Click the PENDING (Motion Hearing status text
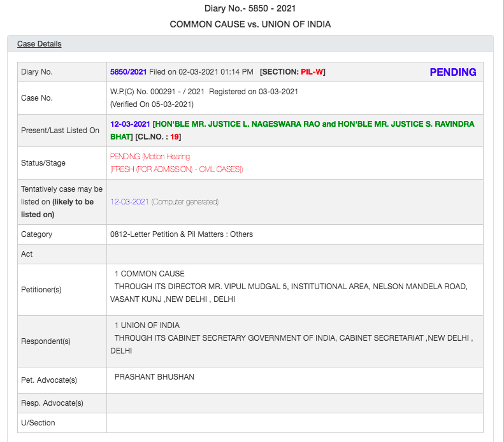The height and width of the screenshot is (442, 504). [150, 157]
